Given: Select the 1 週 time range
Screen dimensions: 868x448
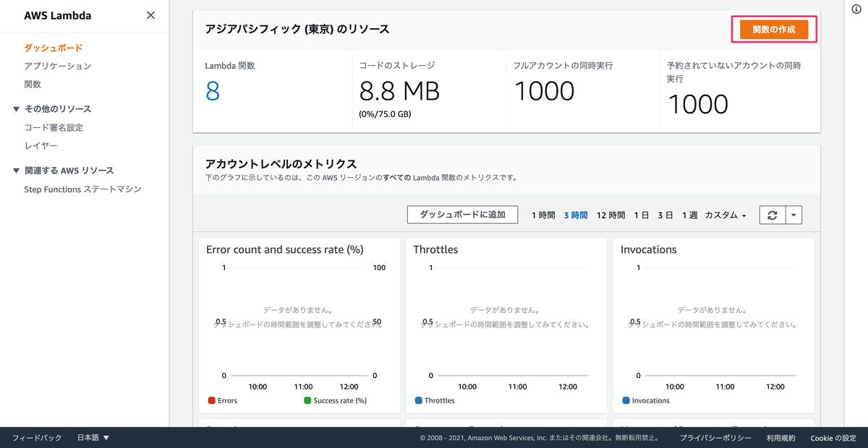Looking at the screenshot, I should tap(689, 215).
